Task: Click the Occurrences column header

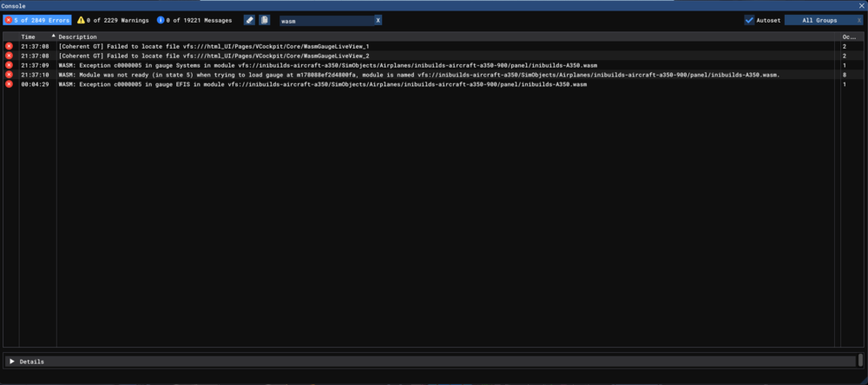Action: (x=848, y=37)
